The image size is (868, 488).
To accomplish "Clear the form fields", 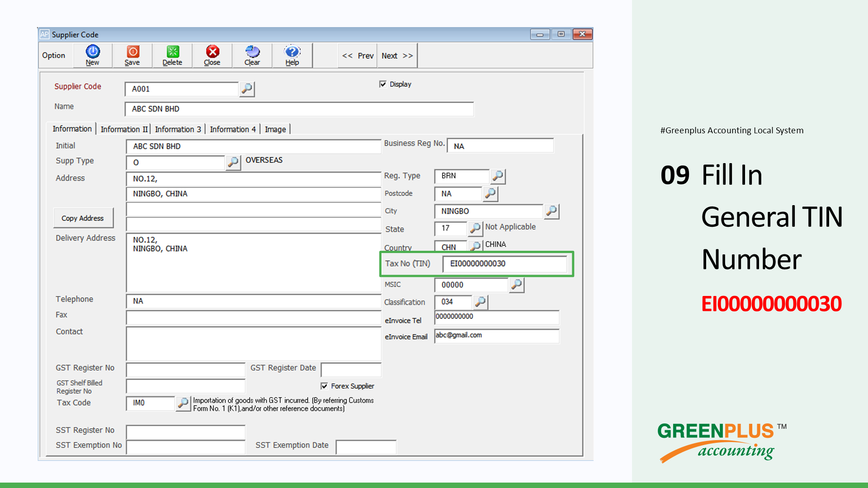I will pos(252,55).
